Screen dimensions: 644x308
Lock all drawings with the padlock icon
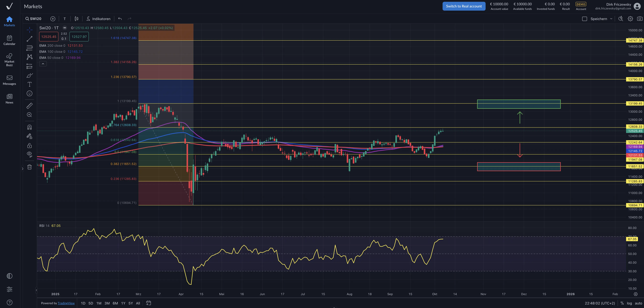click(29, 145)
